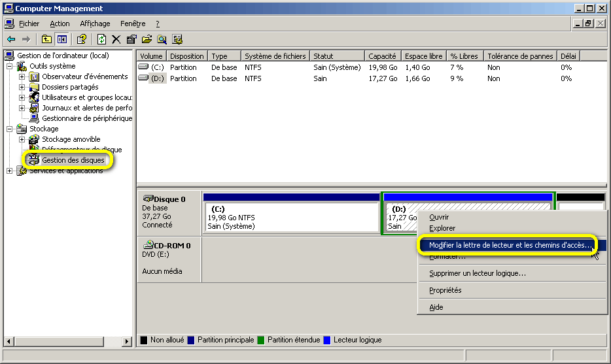Sort by Système de fichiers column header
Viewport: 611px width, 364px height.
click(x=275, y=56)
